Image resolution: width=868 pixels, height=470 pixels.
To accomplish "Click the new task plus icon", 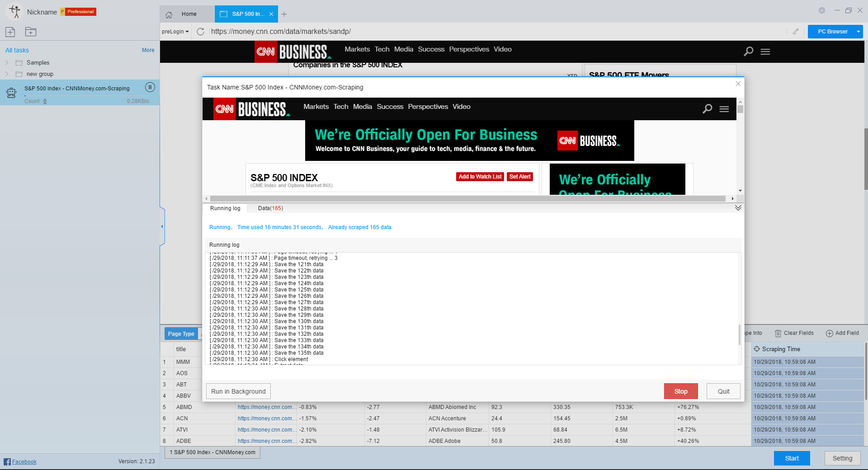I will (10, 32).
